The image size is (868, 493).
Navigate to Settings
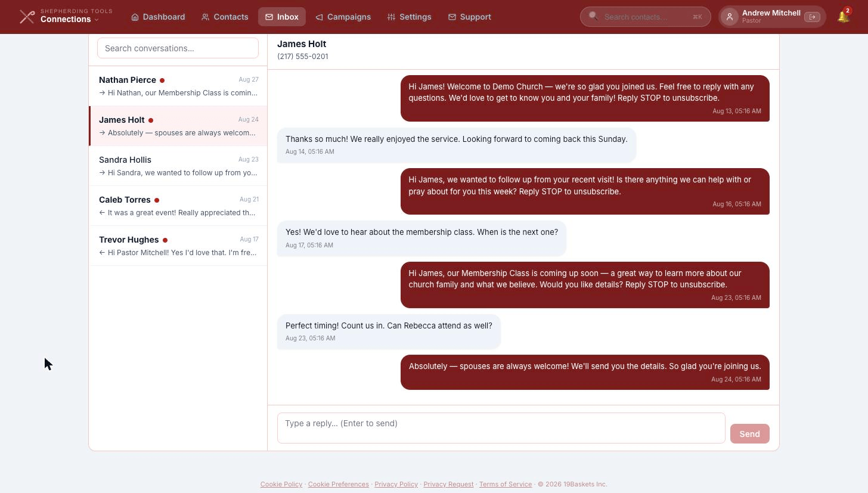(410, 17)
